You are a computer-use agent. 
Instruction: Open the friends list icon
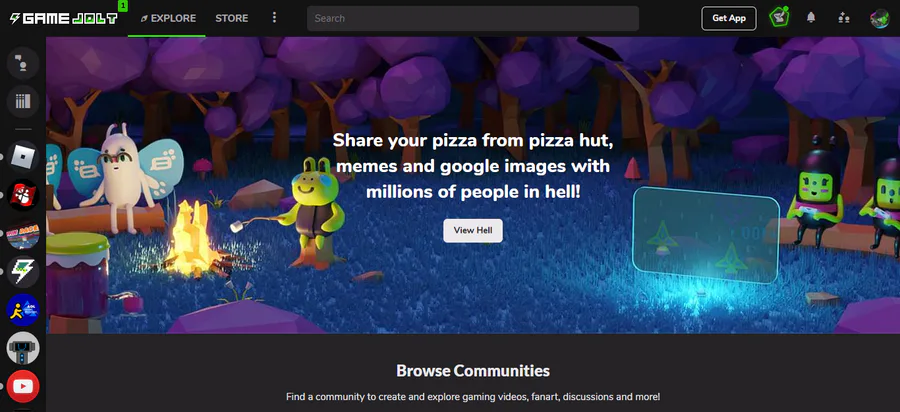click(843, 18)
